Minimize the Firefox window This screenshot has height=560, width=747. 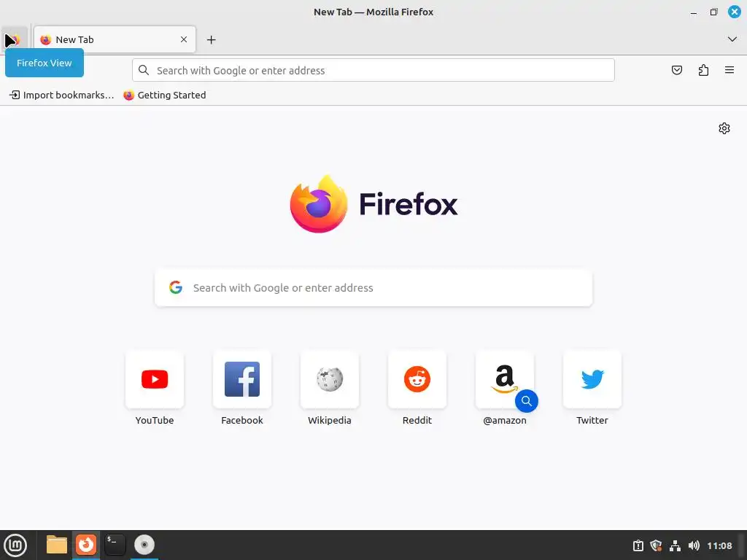(694, 12)
